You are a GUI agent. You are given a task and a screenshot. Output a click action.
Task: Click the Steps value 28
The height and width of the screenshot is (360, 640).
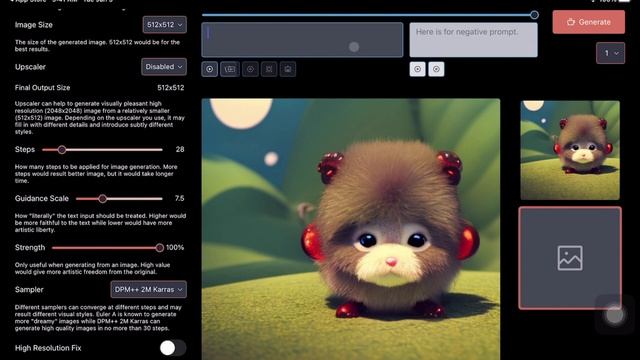180,149
